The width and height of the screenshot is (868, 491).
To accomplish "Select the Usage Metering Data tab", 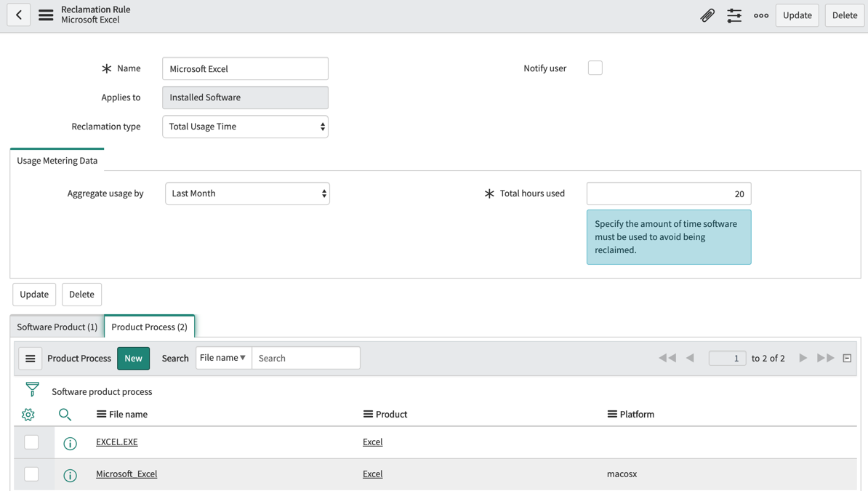I will (57, 161).
